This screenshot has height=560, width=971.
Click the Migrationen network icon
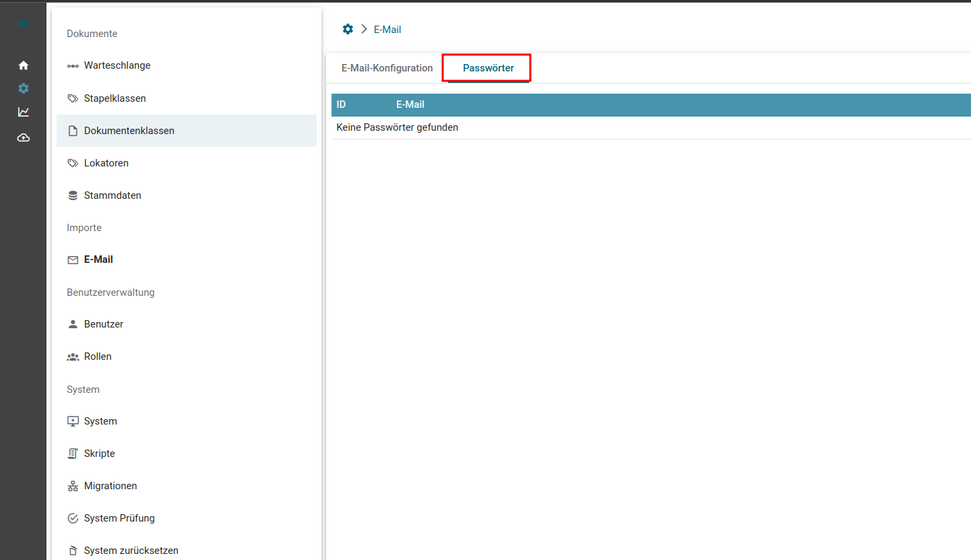point(73,487)
